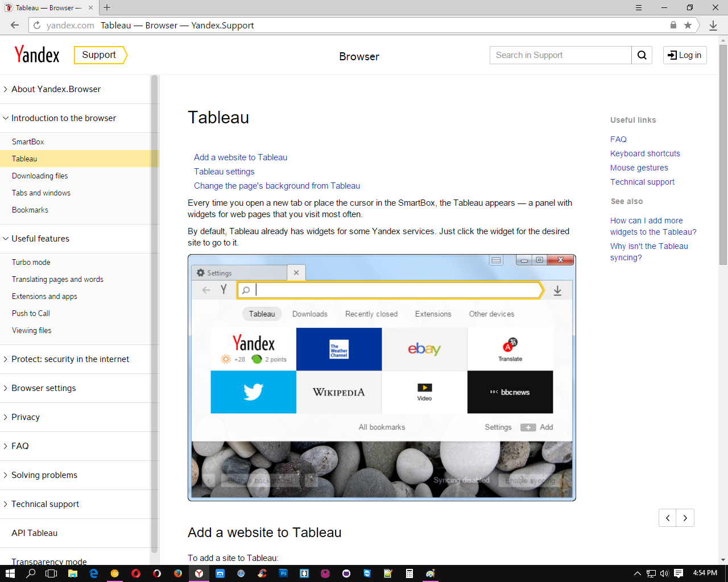Open Windows Start menu

pos(10,573)
